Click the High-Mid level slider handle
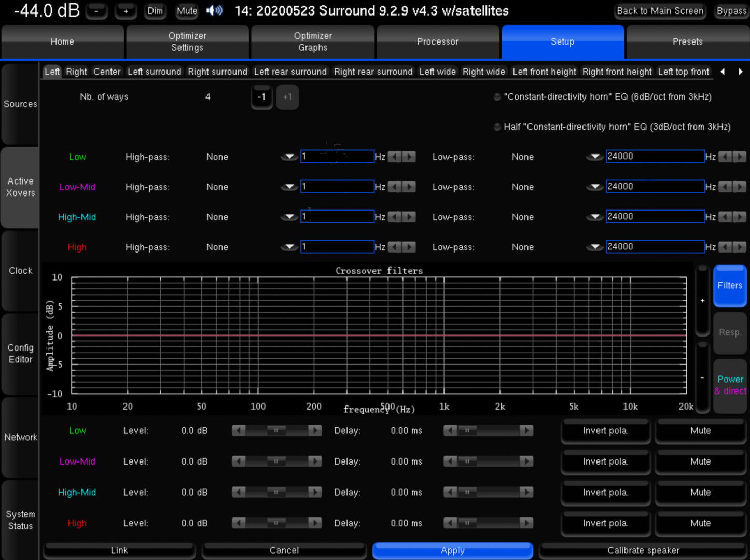 pos(276,492)
